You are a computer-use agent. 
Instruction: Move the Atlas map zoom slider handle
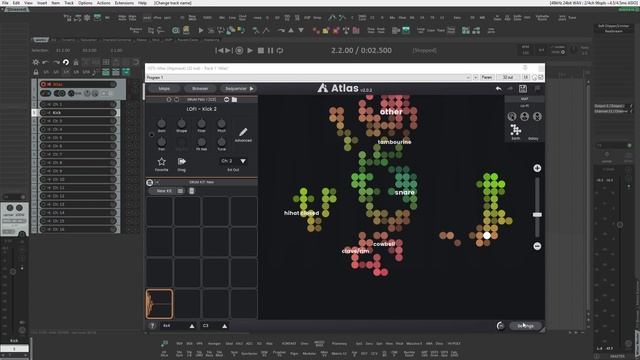537,215
